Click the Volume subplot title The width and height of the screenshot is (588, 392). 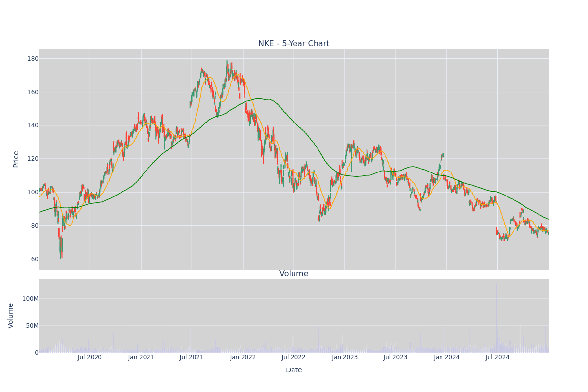(x=294, y=274)
